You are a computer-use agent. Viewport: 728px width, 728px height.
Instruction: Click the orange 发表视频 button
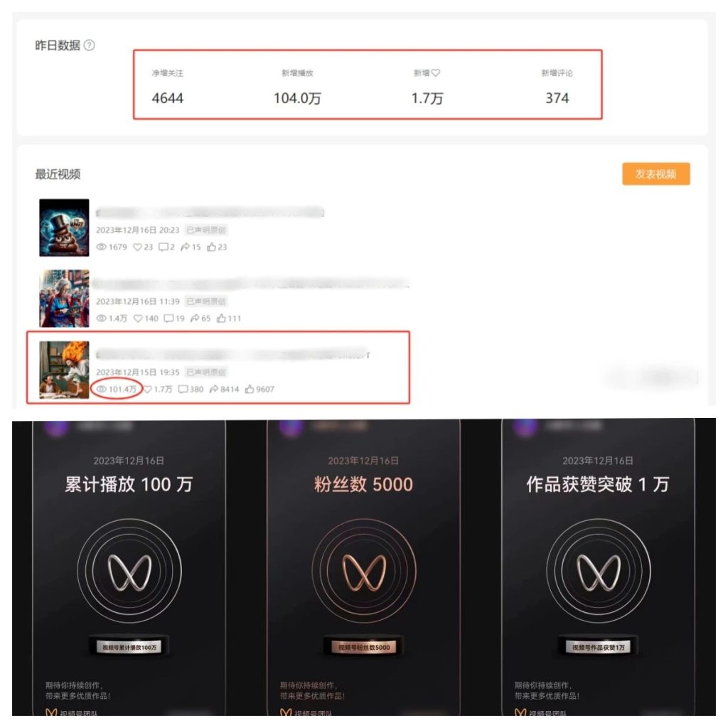pyautogui.click(x=655, y=174)
